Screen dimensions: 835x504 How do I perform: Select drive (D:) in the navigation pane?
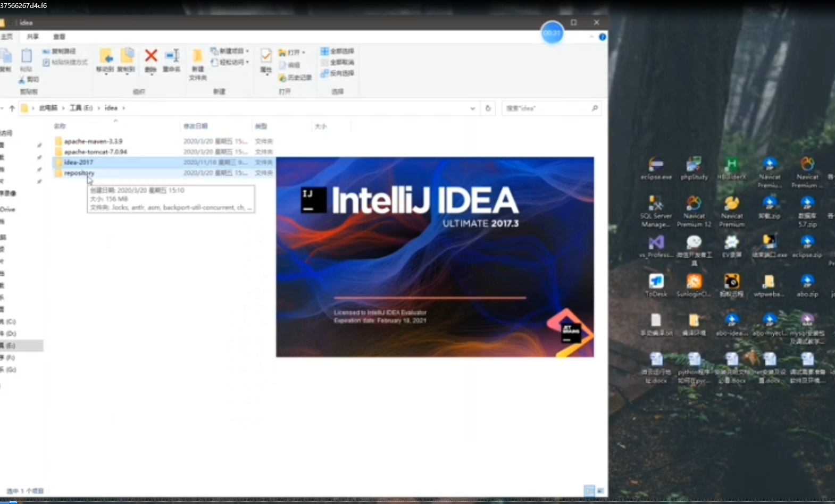8,333
